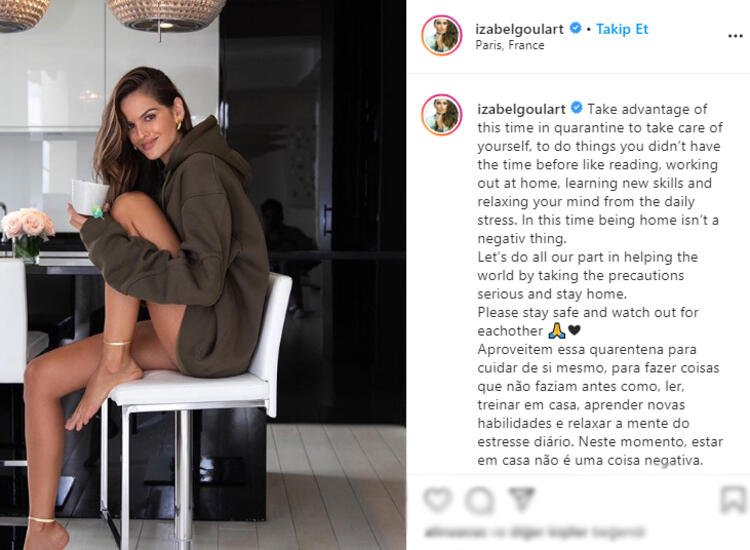Viewport: 750px width, 550px height.
Task: Click the black heart emoji in the caption
Action: tap(574, 330)
